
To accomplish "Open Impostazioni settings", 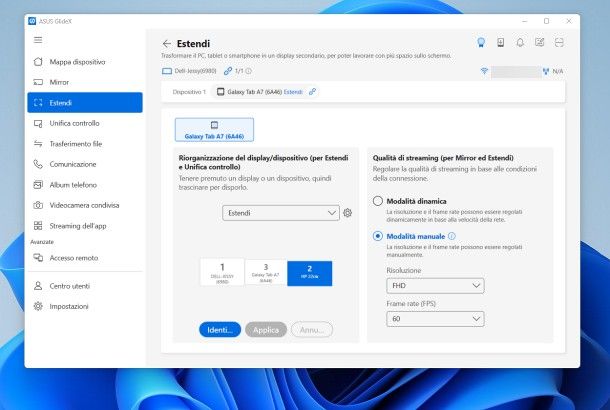I will 85,306.
